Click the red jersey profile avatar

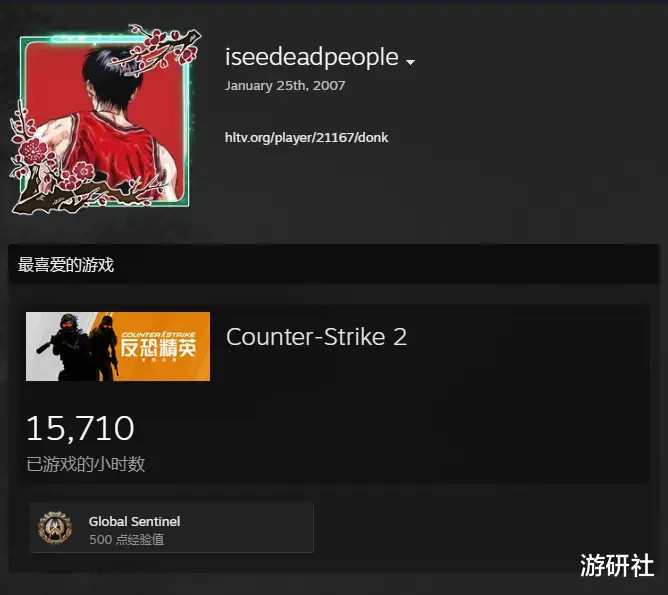tap(104, 122)
